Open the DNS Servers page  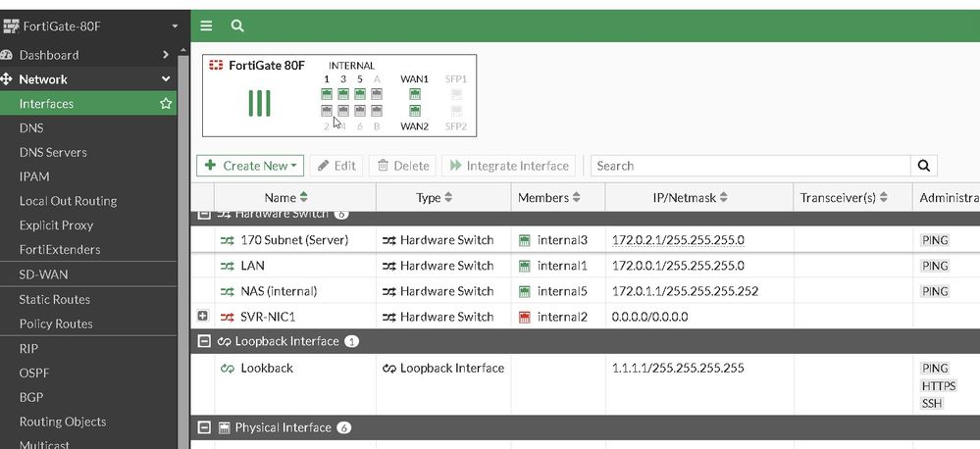(53, 152)
